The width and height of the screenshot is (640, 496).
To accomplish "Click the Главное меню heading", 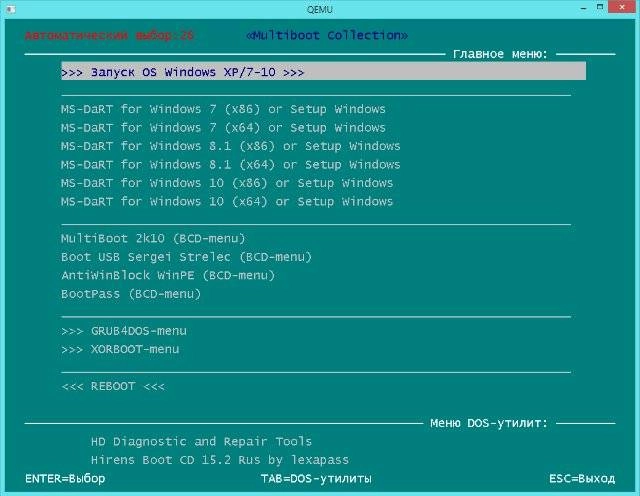I will click(500, 54).
